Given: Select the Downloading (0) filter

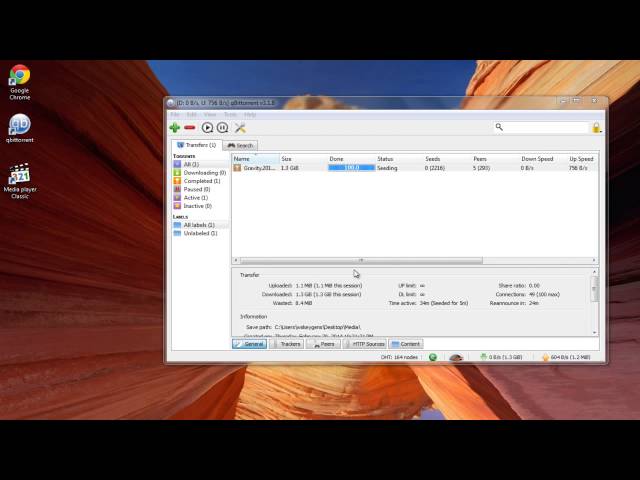Looking at the screenshot, I should (200, 173).
